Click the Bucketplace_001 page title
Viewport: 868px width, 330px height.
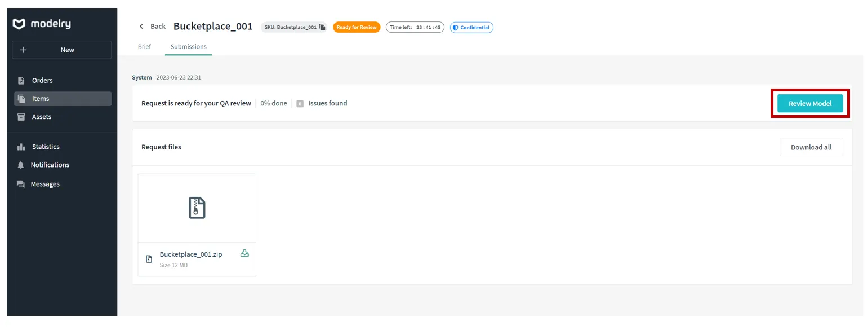click(x=213, y=26)
